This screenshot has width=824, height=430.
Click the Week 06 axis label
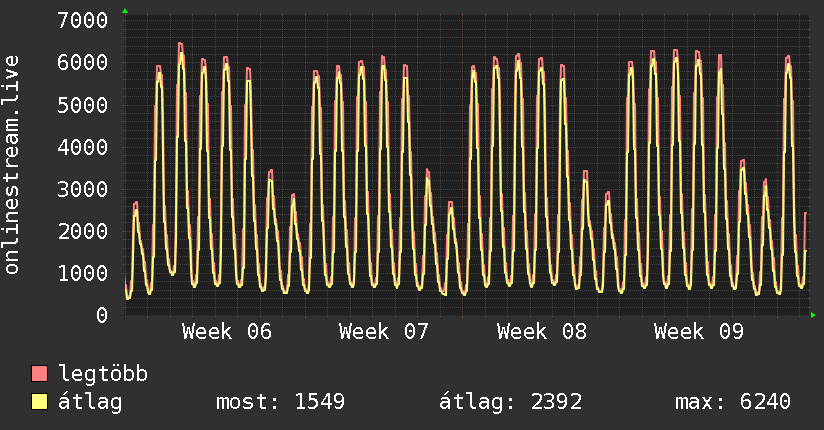pyautogui.click(x=227, y=332)
